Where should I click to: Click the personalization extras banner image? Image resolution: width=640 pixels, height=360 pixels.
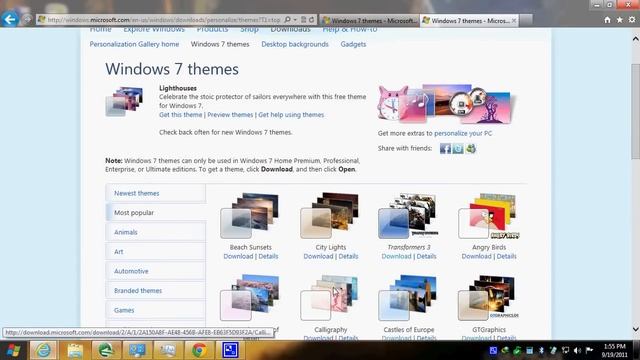446,104
